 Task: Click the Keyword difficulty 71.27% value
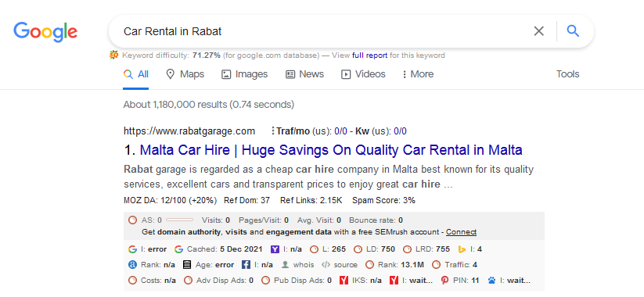click(x=206, y=55)
